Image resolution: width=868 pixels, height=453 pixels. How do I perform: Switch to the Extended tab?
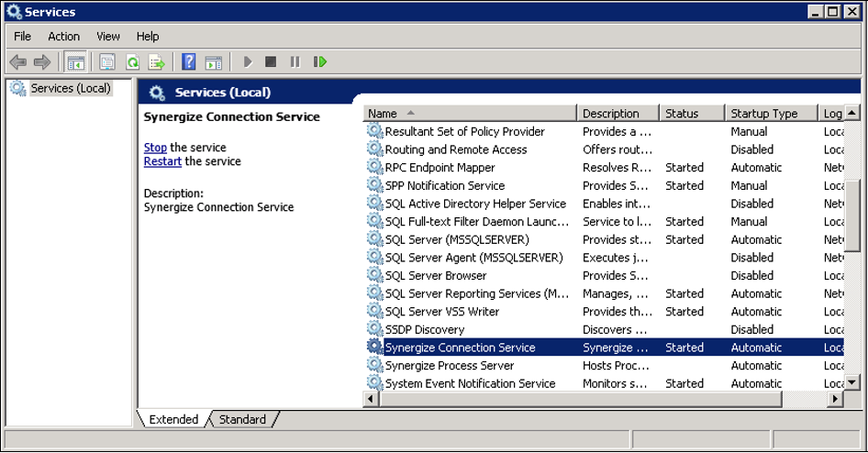click(x=173, y=419)
